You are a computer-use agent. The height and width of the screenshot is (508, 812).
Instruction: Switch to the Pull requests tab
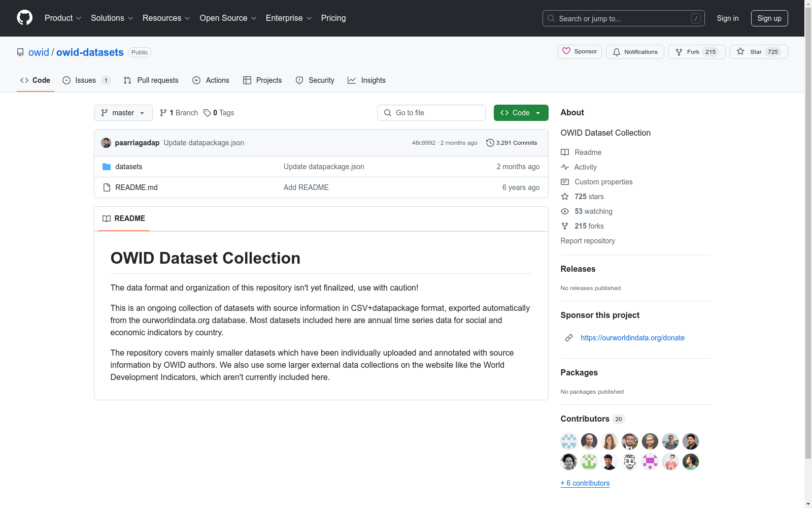point(151,80)
